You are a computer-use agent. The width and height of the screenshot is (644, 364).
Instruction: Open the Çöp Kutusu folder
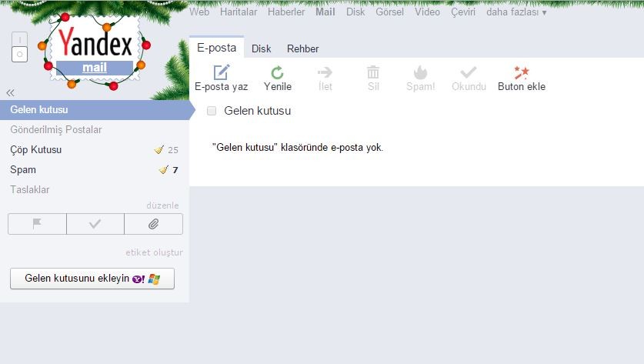pos(35,149)
